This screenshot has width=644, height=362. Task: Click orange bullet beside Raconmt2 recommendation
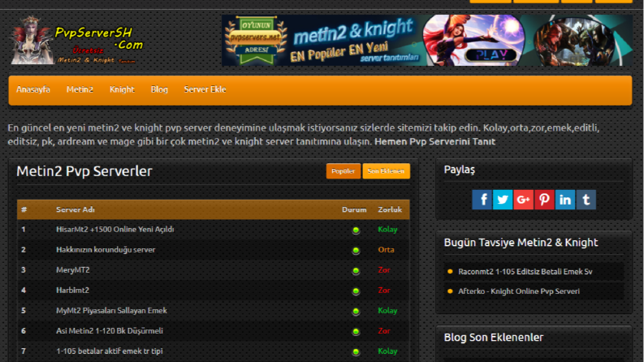[x=450, y=271]
